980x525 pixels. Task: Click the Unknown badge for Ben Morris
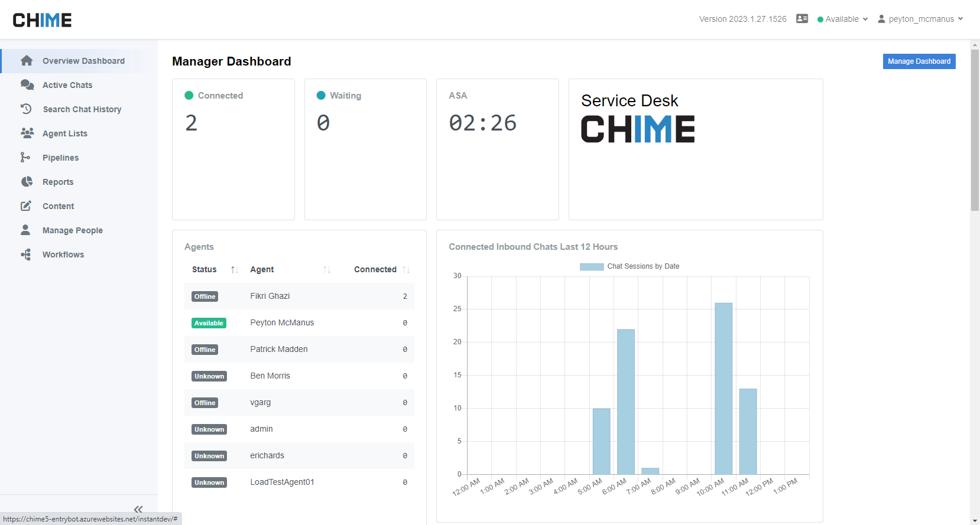click(x=209, y=376)
